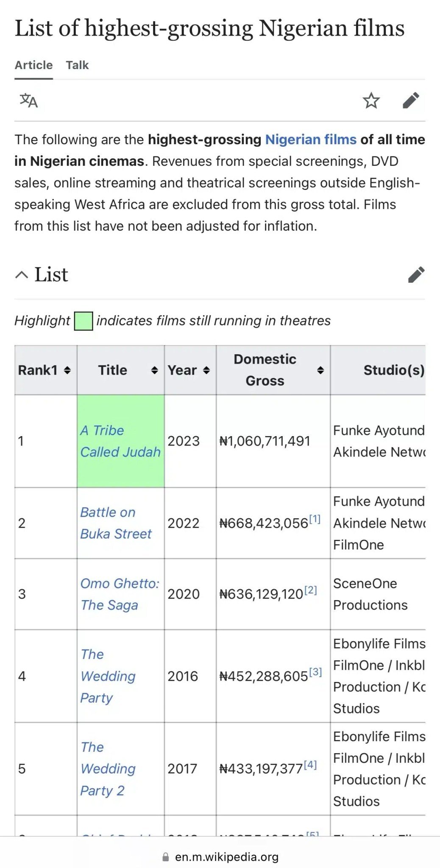Click the lock icon beside URL

point(166,857)
